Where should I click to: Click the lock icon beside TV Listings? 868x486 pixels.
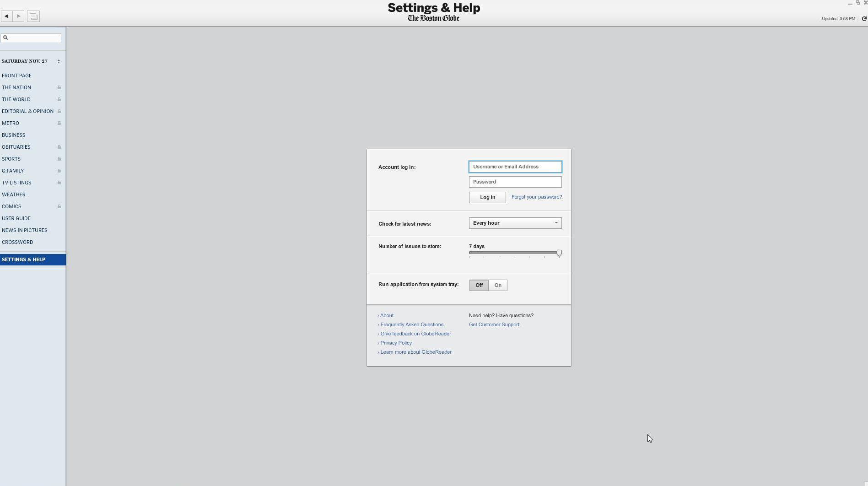59,183
